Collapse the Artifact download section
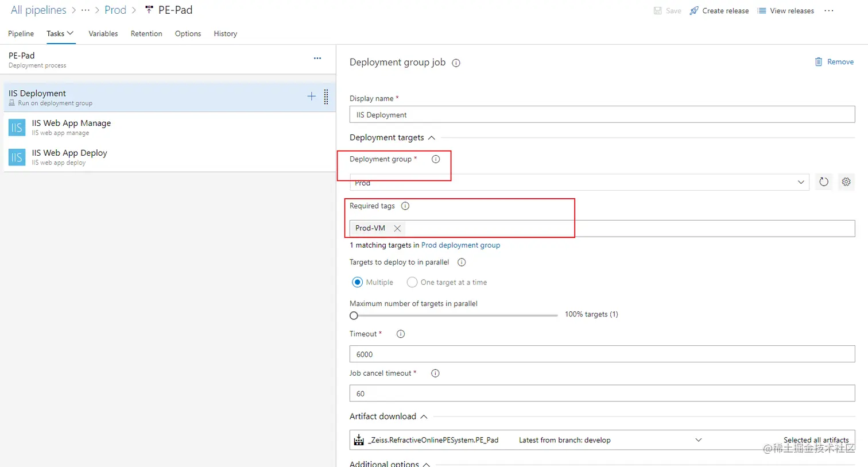The height and width of the screenshot is (467, 868). point(424,417)
